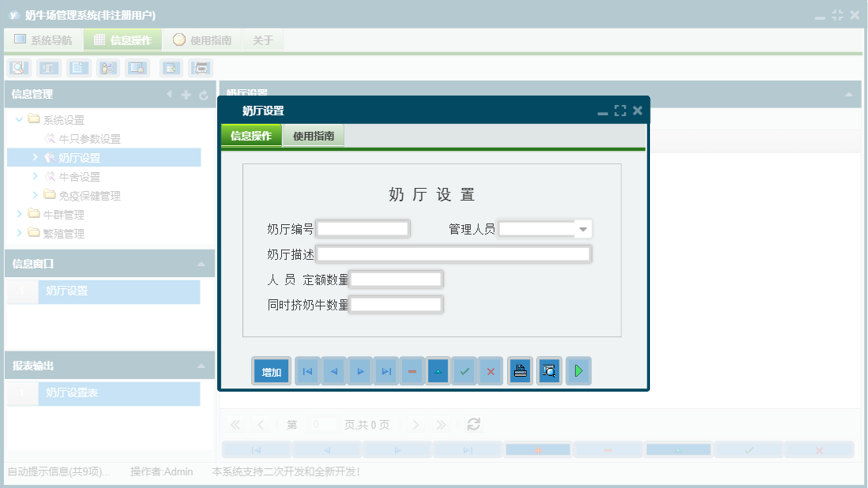Click the personnel management icon in the toolbar
The image size is (868, 488).
[x=107, y=68]
